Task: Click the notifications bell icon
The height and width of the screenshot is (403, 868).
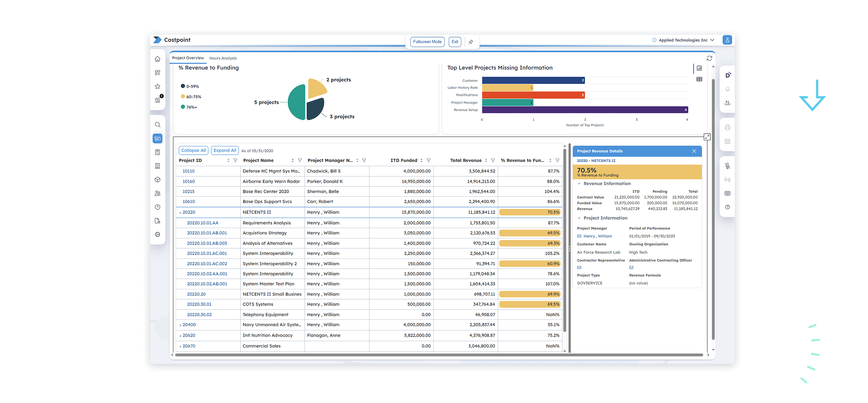Action: click(x=728, y=89)
